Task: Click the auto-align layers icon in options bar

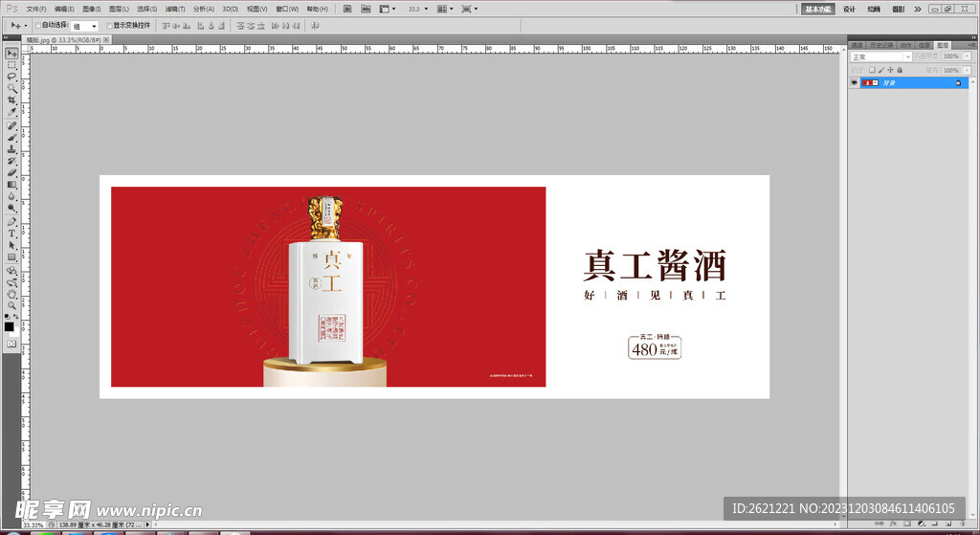Action: coord(315,26)
